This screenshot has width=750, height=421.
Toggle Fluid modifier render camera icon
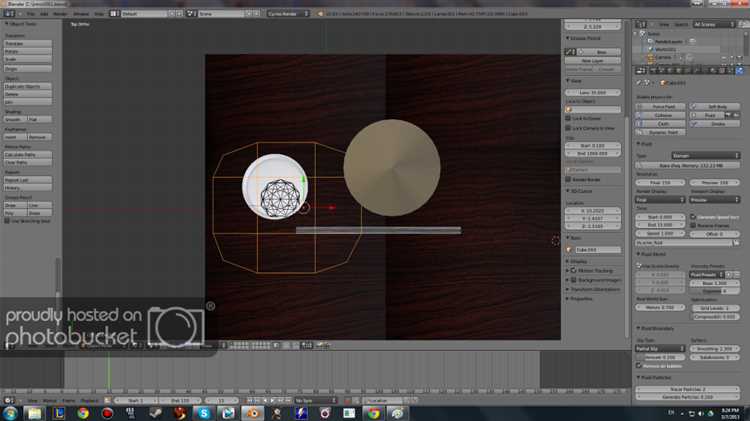[728, 115]
